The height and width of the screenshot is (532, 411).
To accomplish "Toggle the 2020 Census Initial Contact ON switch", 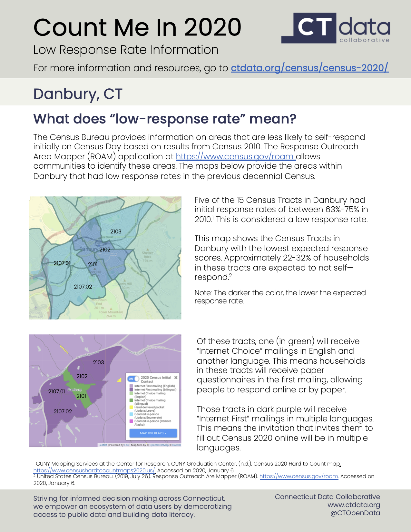I will (x=133, y=379).
